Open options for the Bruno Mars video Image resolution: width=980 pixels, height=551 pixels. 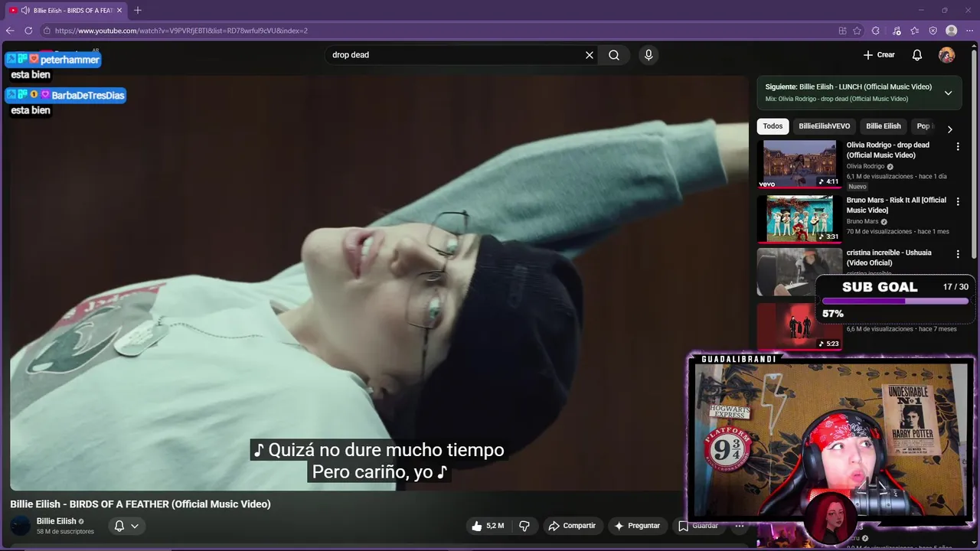[x=958, y=202]
